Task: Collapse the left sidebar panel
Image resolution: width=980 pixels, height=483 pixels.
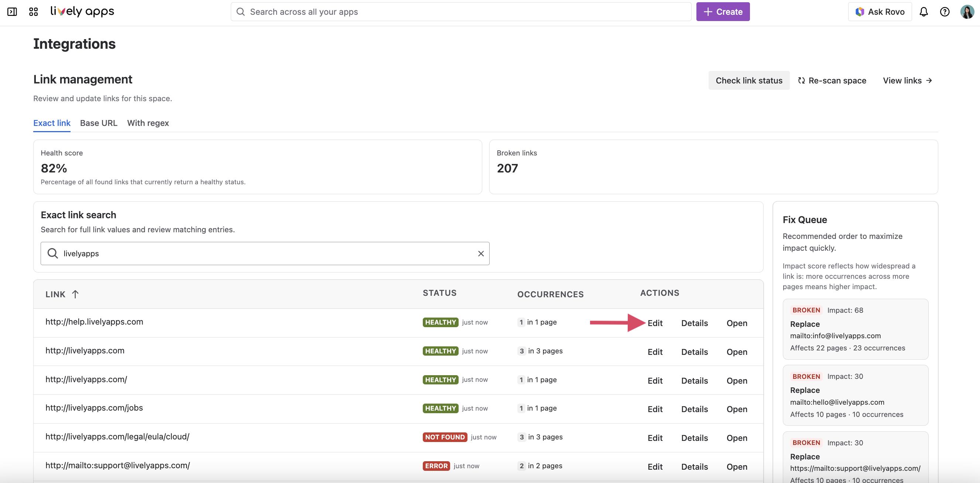Action: click(12, 12)
